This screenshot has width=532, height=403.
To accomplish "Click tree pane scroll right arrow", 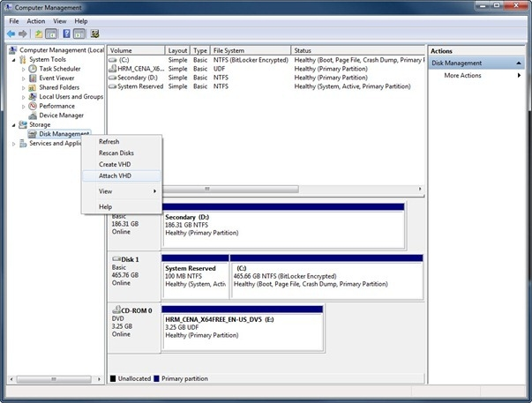I will coord(99,379).
